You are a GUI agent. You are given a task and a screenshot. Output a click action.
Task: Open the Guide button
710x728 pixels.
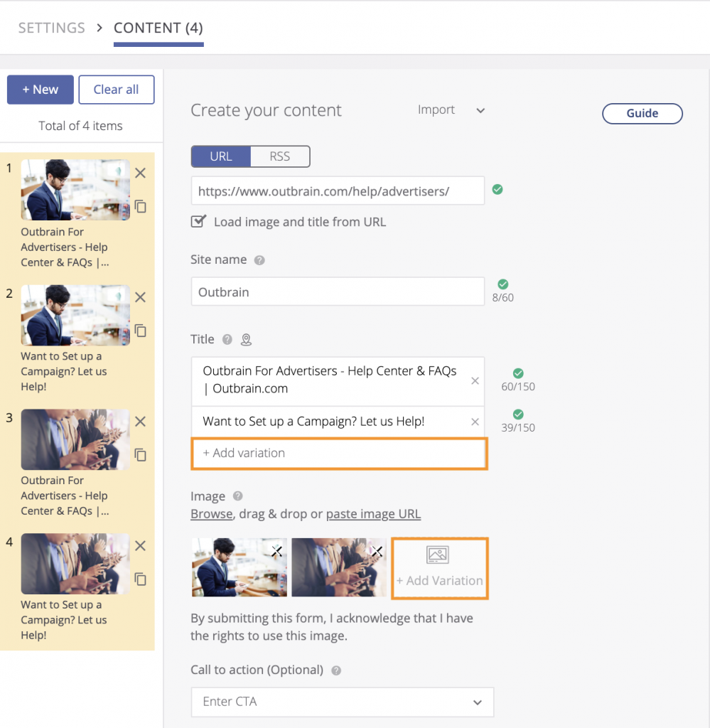pos(642,114)
